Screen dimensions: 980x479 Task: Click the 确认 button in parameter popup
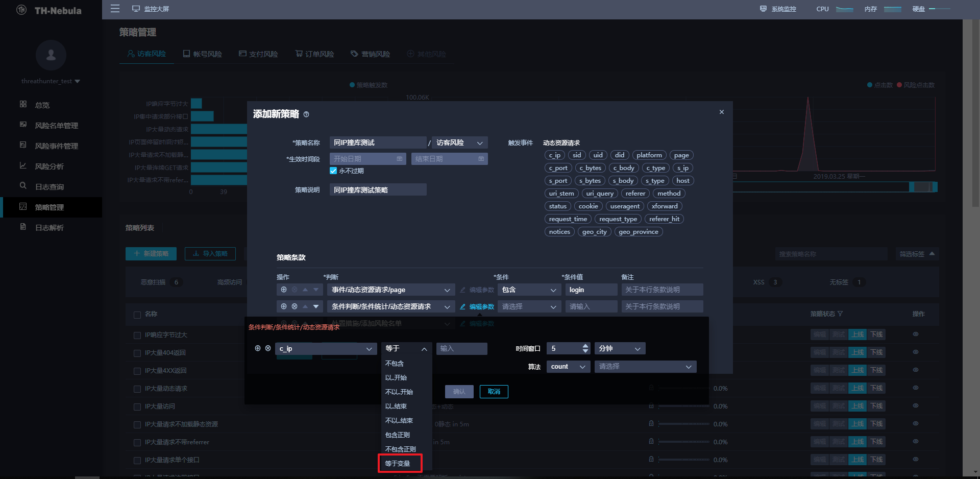459,392
